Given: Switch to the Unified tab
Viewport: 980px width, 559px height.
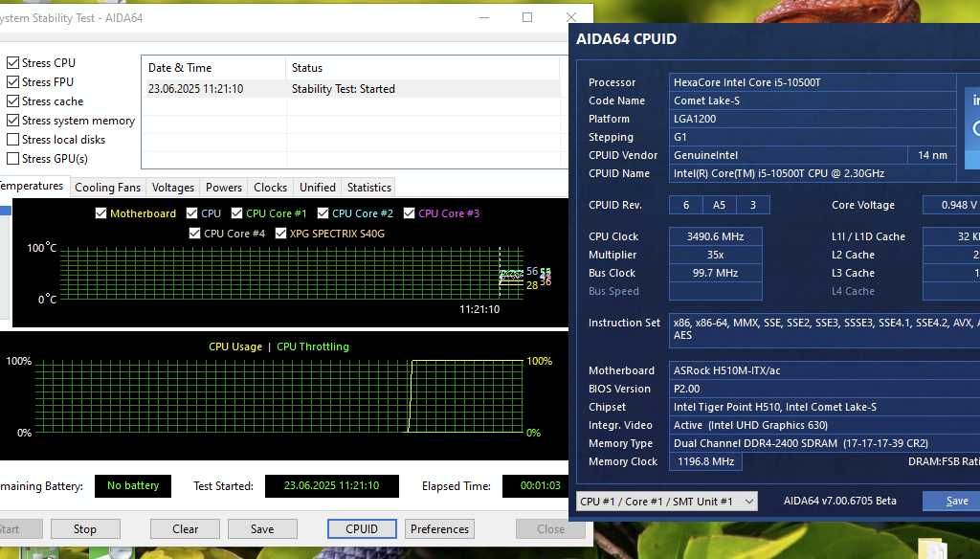Looking at the screenshot, I should coord(318,188).
